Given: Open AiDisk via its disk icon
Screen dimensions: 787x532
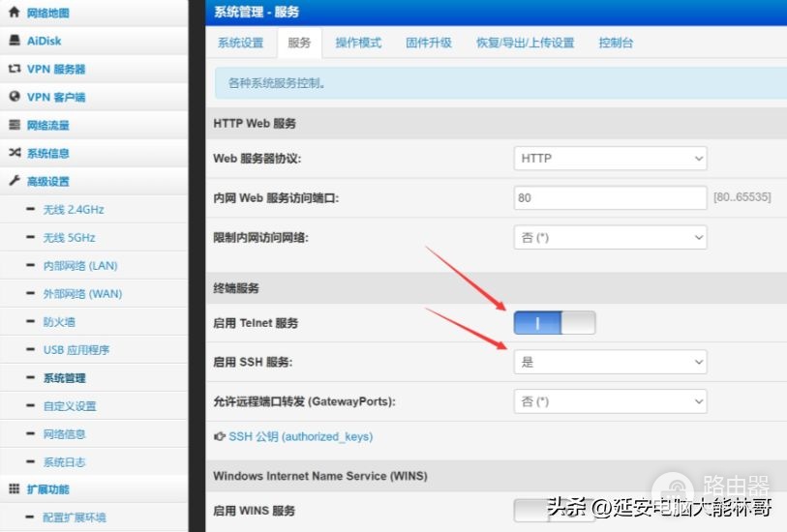Looking at the screenshot, I should point(15,40).
